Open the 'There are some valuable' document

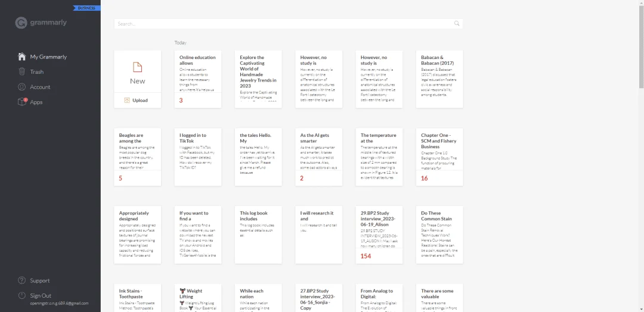pyautogui.click(x=439, y=298)
